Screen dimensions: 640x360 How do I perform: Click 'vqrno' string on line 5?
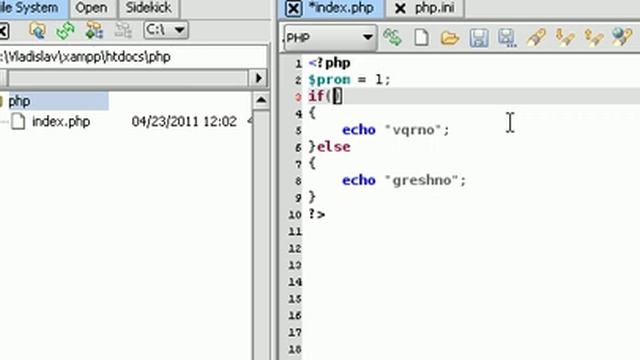[413, 130]
